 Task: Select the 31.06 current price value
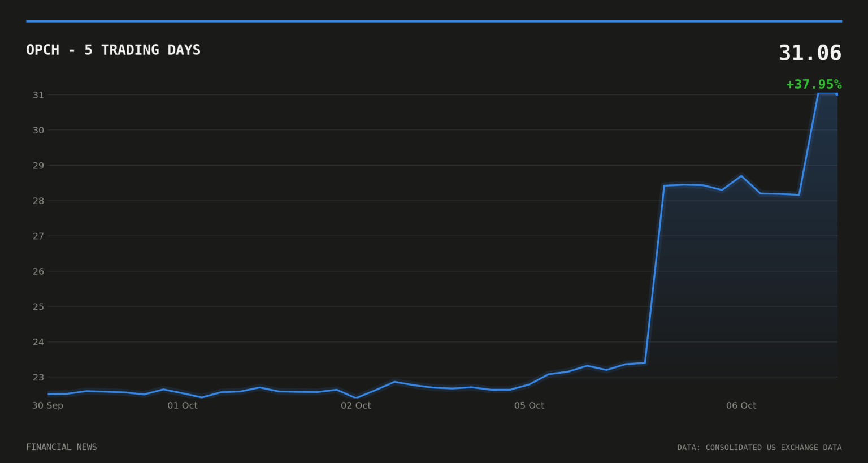tap(810, 53)
